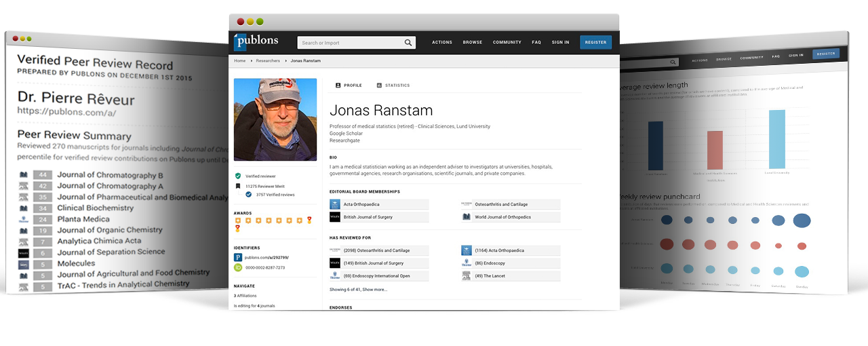Open the publons.com/a/292799/ identifier link
The image size is (868, 346).
tap(267, 258)
